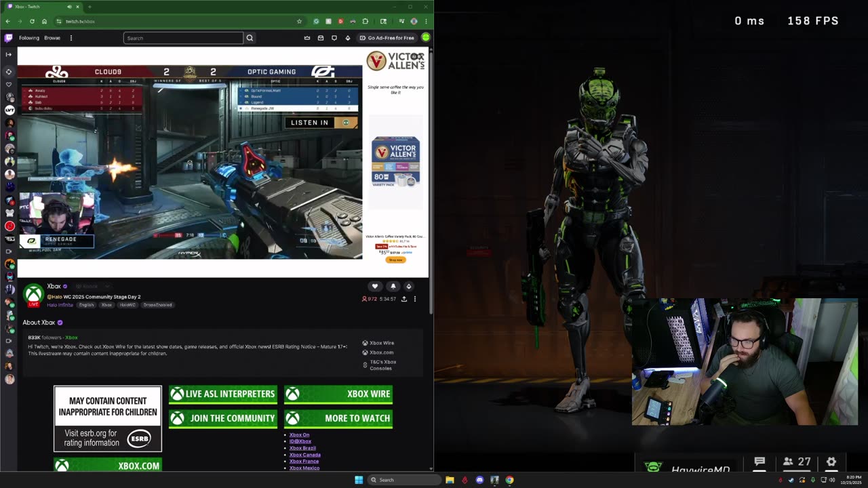Open the Browse tab on Twitch
The width and height of the screenshot is (868, 488).
[x=52, y=38]
